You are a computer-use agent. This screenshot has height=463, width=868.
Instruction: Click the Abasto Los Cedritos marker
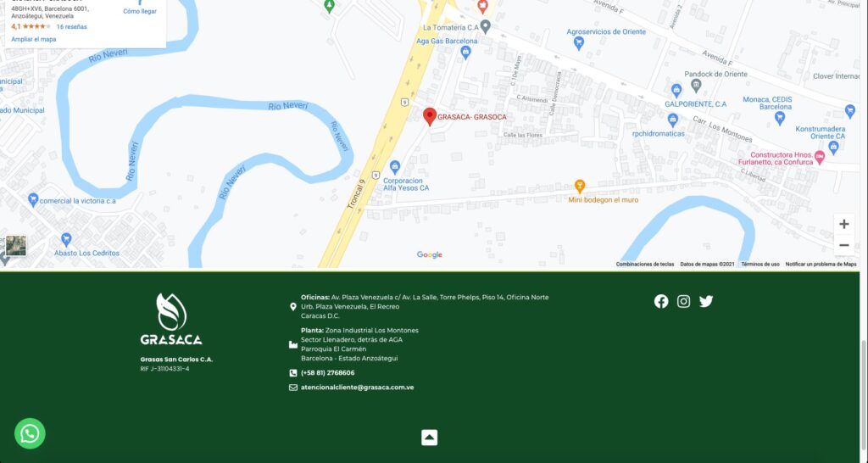tap(66, 240)
